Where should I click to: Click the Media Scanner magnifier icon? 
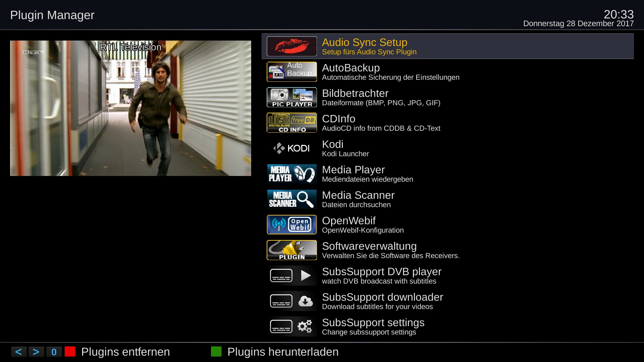pos(292,199)
